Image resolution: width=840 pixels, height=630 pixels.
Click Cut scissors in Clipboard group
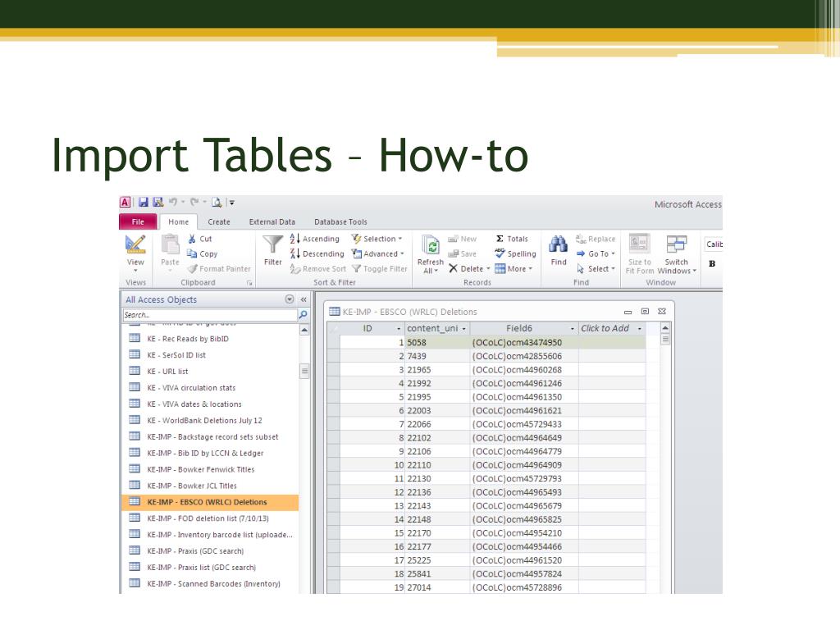click(x=200, y=239)
